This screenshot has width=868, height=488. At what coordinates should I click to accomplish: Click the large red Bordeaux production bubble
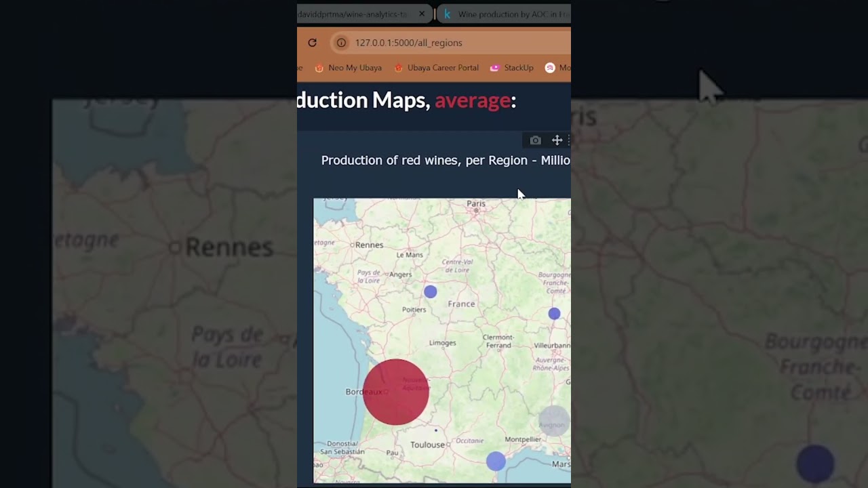click(396, 392)
